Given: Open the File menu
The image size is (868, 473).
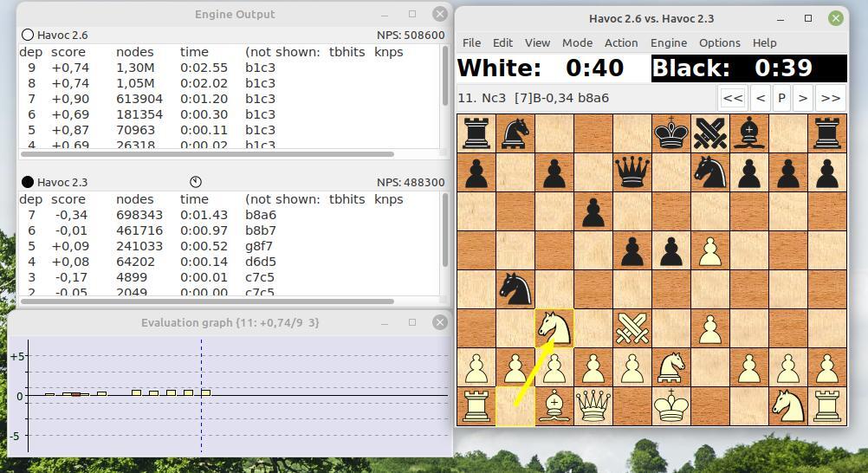Looking at the screenshot, I should tap(471, 42).
